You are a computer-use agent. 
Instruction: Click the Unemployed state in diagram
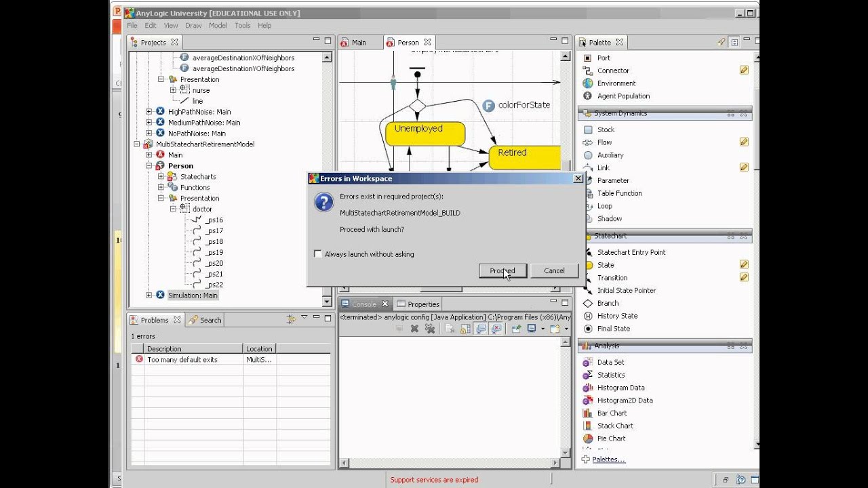click(425, 134)
